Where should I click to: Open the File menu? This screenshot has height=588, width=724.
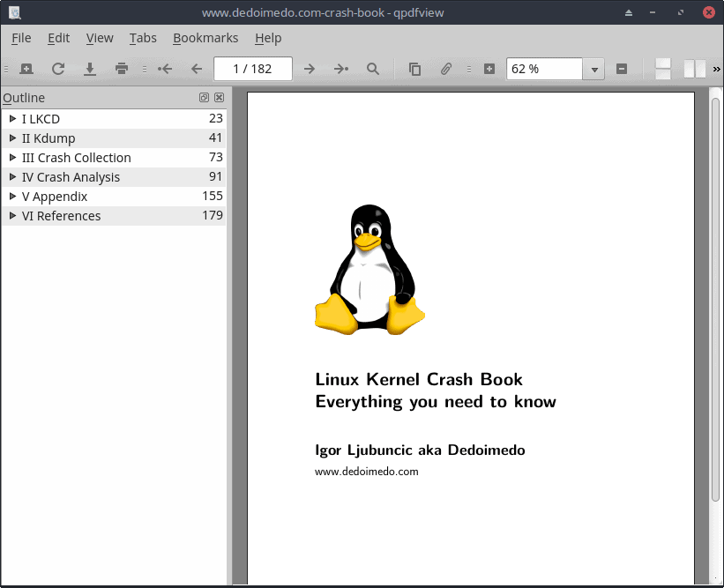click(21, 38)
